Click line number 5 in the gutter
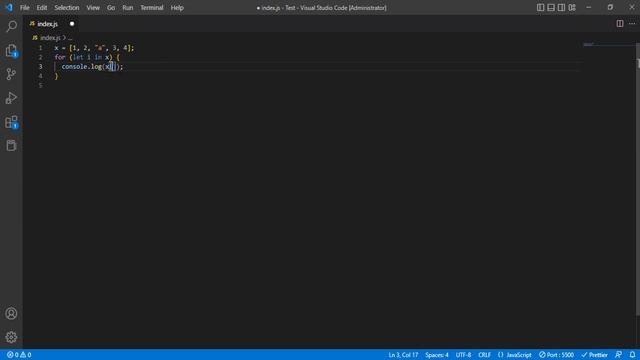640x360 pixels. [40, 85]
